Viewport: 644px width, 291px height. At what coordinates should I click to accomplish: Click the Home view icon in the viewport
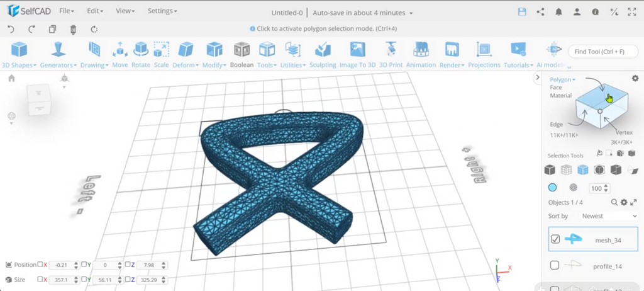(x=11, y=78)
